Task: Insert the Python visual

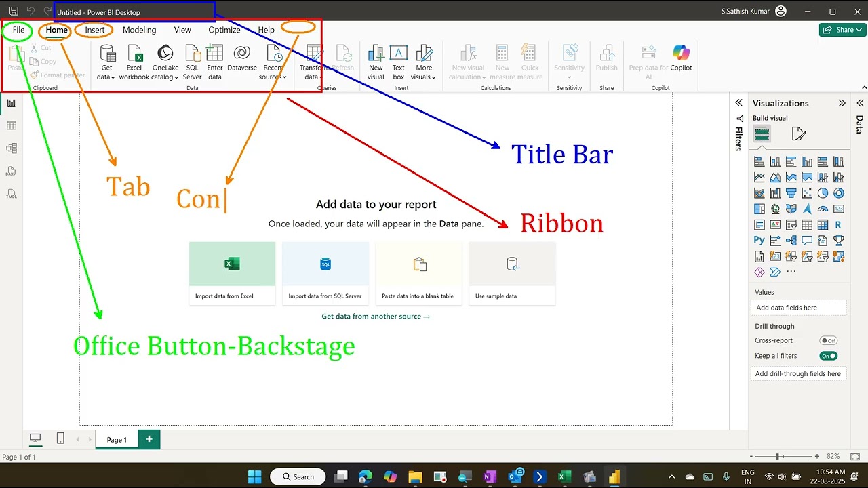Action: click(759, 241)
